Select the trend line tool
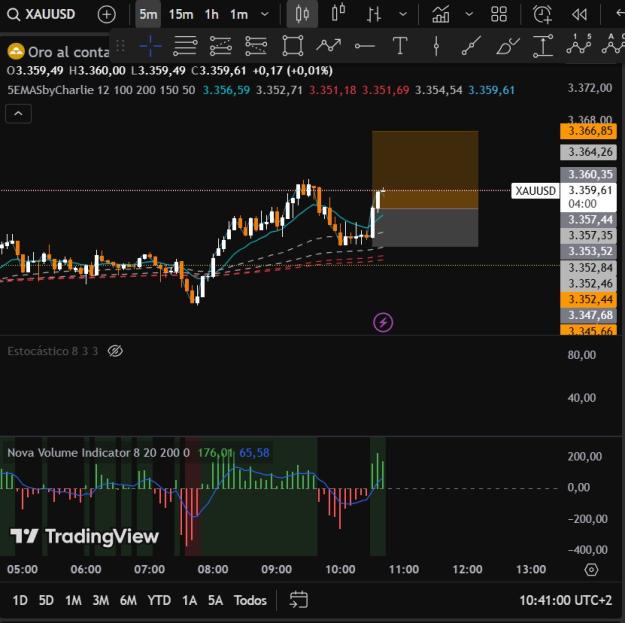The width and height of the screenshot is (625, 623). [472, 46]
